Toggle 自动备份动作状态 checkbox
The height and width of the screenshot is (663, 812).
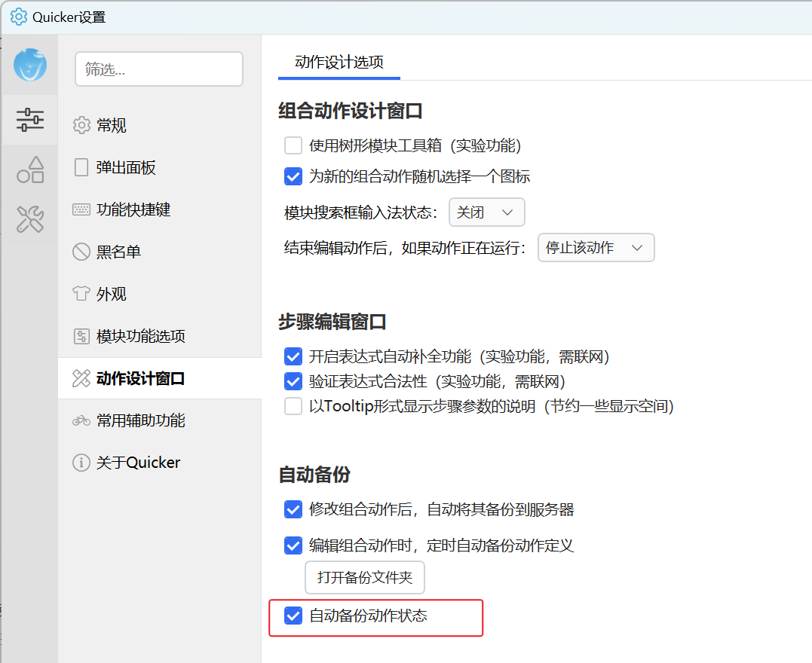293,616
